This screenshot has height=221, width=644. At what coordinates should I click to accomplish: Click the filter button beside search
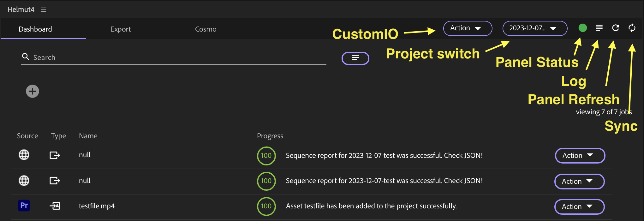pos(355,58)
